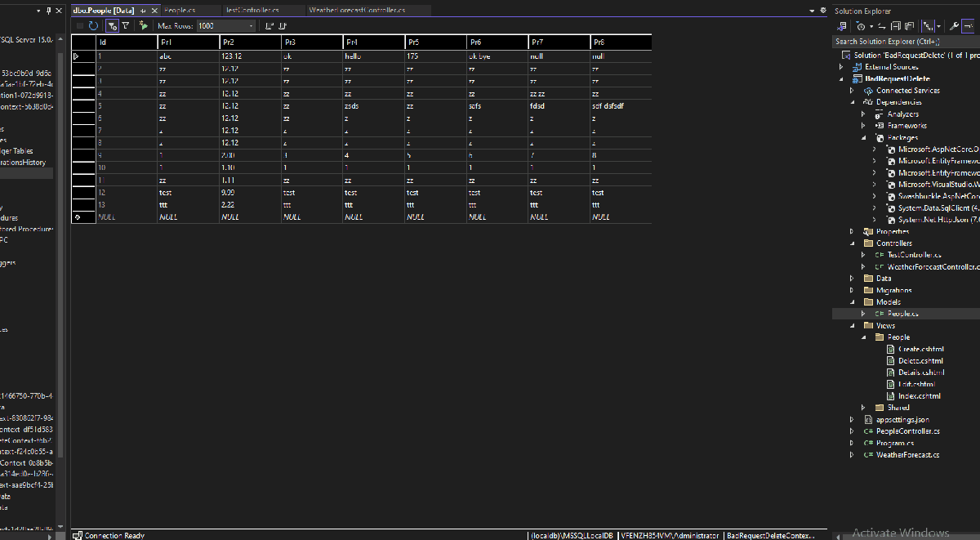Switch to the People.cs tab
Viewport: 980px width, 540px height.
180,11
